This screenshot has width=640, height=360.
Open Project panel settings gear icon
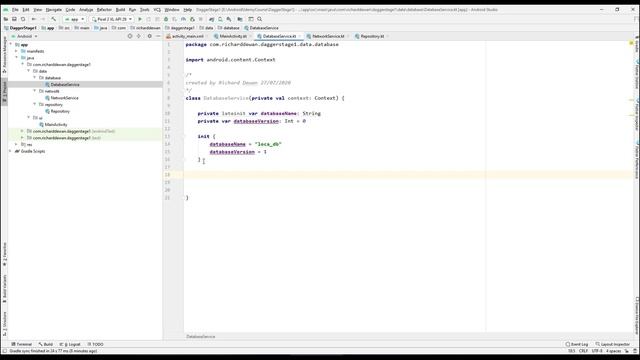[149, 36]
